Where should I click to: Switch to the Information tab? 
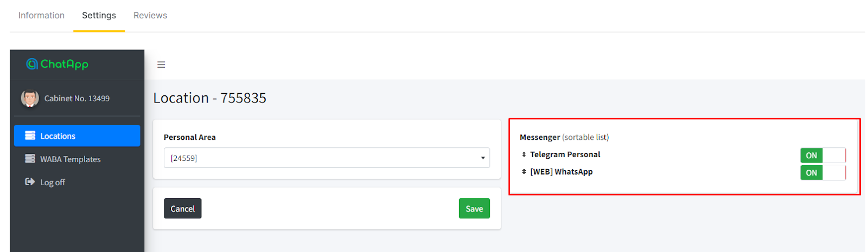click(x=41, y=15)
